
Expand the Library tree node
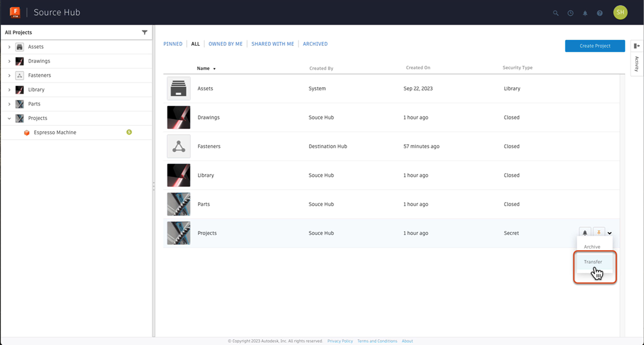pos(9,90)
